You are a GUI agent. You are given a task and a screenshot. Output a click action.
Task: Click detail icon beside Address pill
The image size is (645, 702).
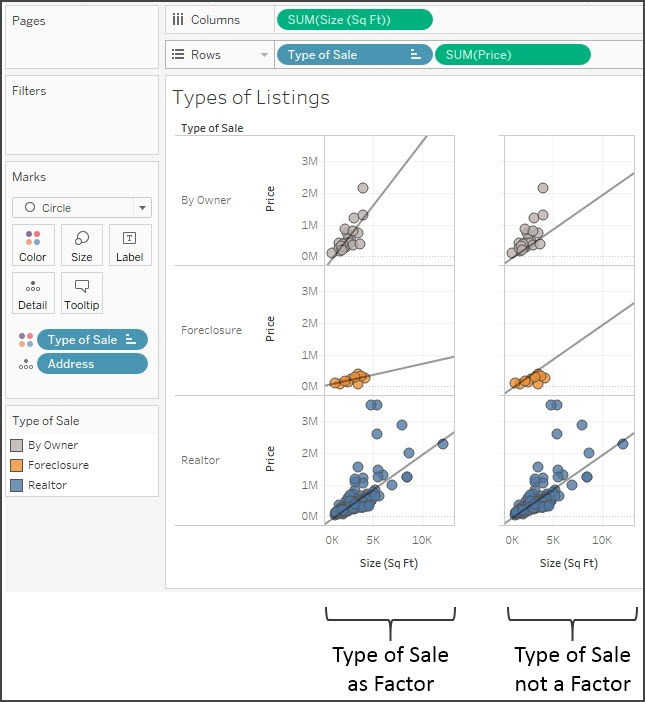[x=25, y=364]
